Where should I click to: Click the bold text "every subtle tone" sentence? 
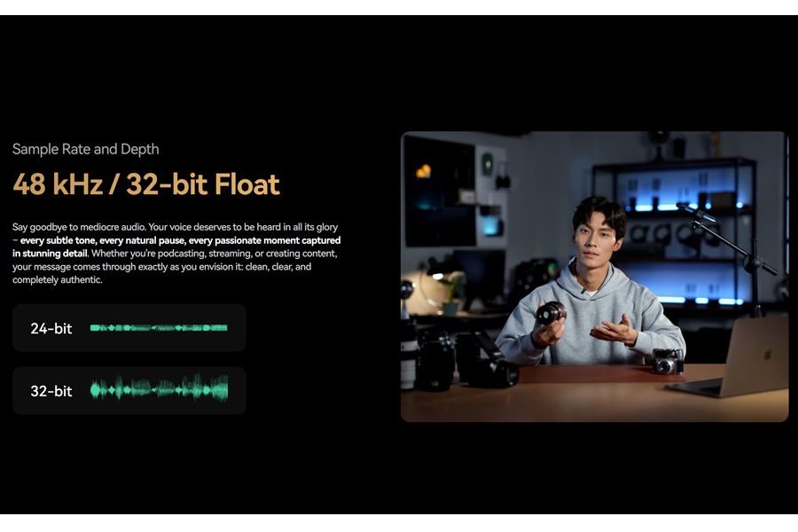pyautogui.click(x=176, y=246)
